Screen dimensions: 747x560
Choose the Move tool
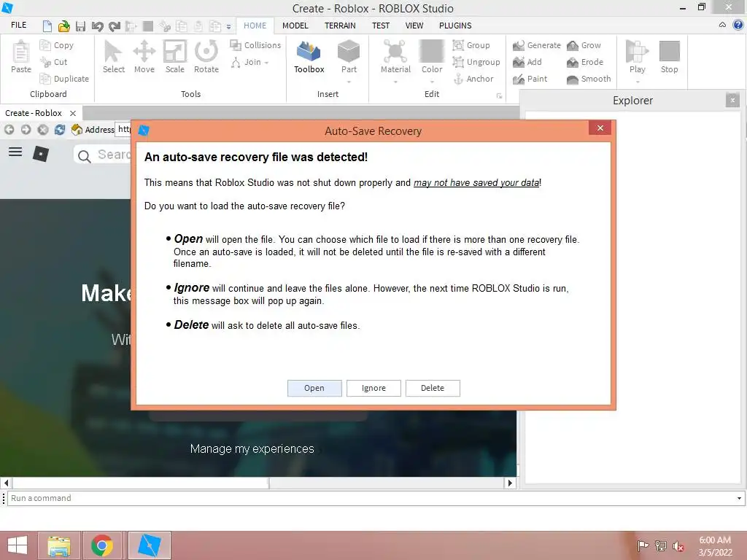click(x=144, y=57)
